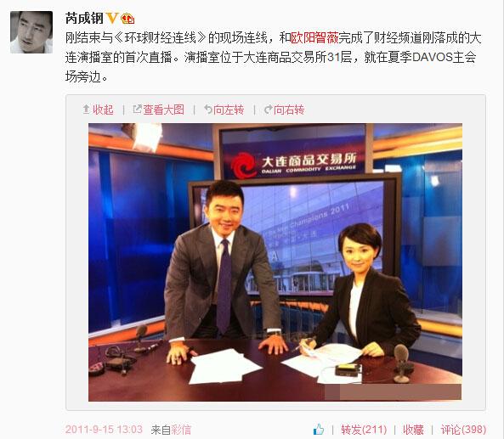Repost via 转发(211)
This screenshot has height=439, width=504.
point(364,430)
